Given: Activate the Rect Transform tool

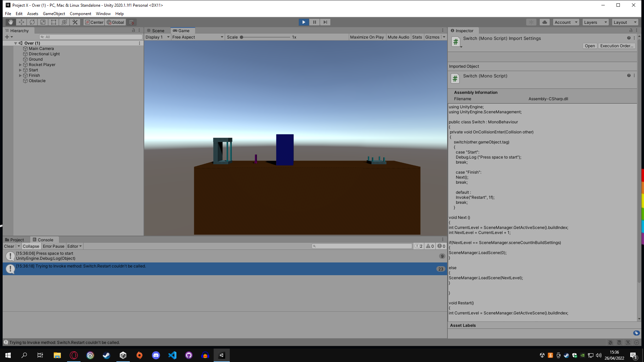Looking at the screenshot, I should [x=53, y=22].
